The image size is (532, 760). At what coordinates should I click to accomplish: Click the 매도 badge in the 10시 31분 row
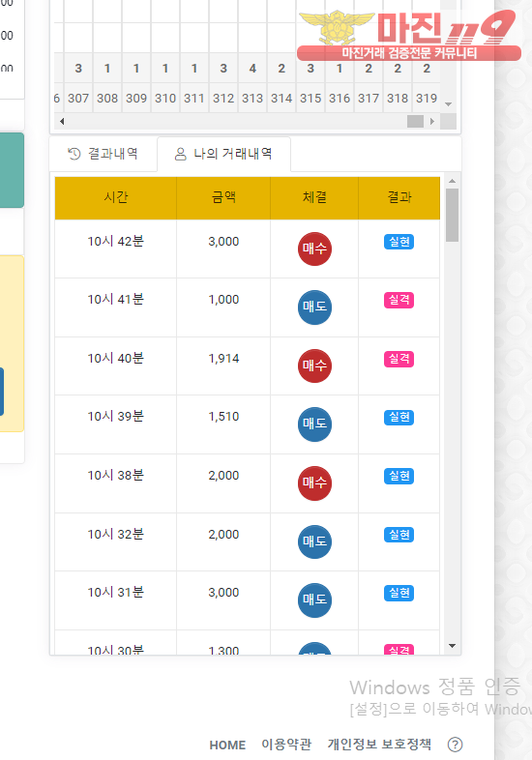[314, 600]
